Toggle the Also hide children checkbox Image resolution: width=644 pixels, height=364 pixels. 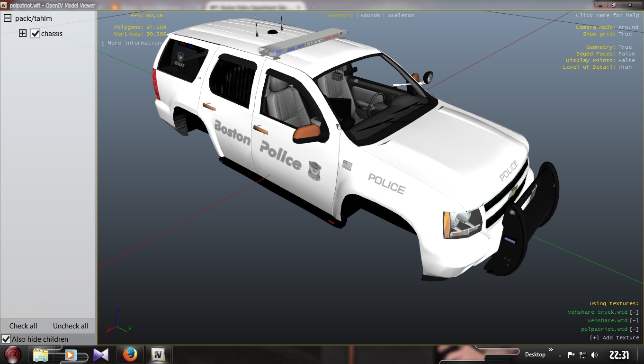6,339
